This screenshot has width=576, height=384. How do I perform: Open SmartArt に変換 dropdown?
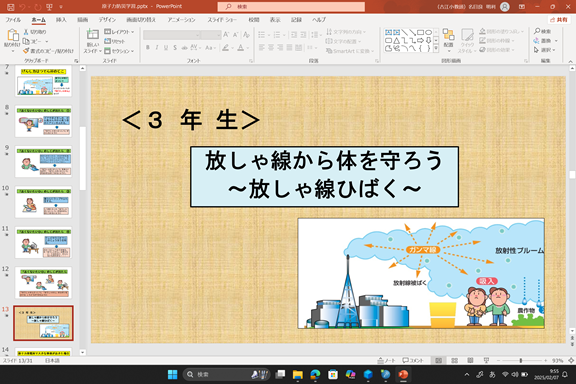[350, 51]
